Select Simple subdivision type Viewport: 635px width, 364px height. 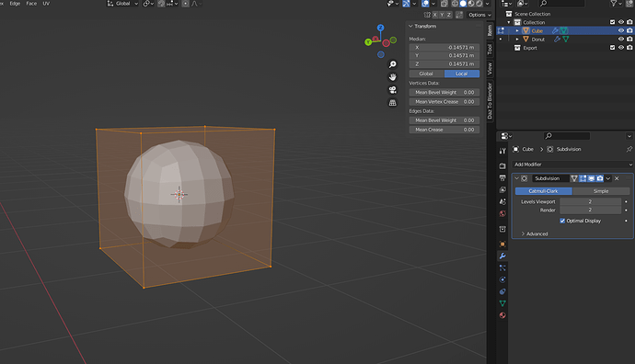601,191
